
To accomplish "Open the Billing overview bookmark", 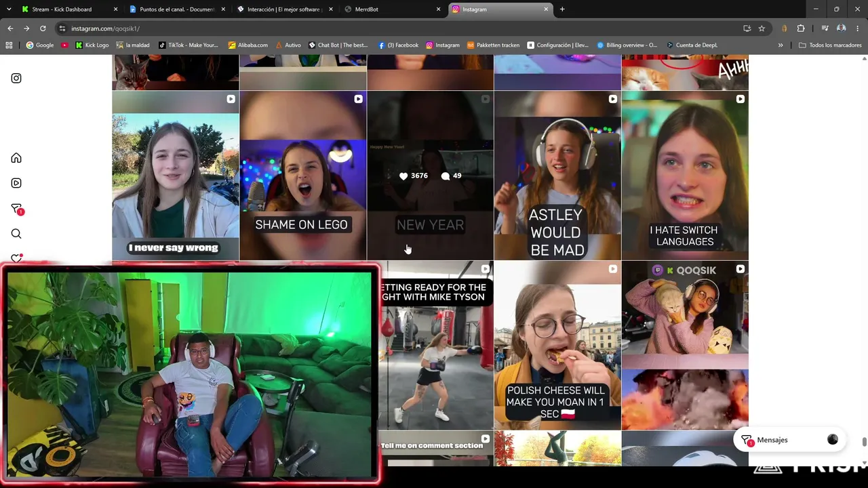I will 627,45.
